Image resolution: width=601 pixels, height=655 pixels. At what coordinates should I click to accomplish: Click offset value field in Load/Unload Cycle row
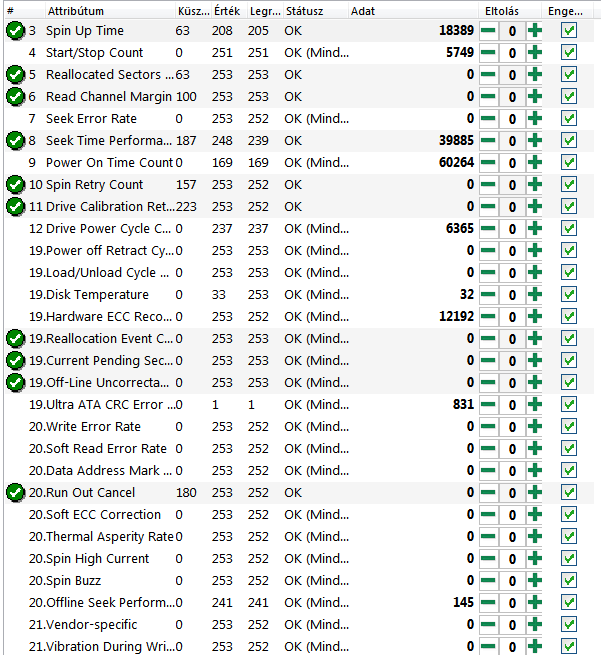point(512,273)
